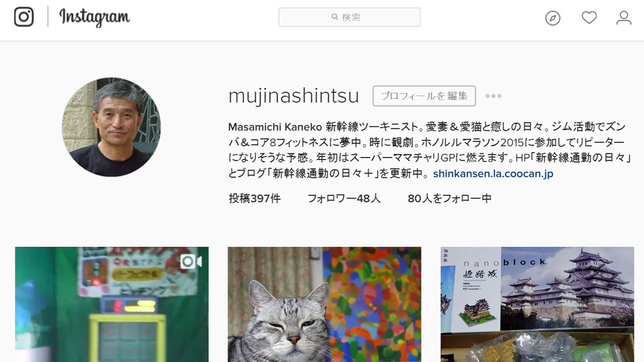Open the heart activity notifications icon

[589, 18]
